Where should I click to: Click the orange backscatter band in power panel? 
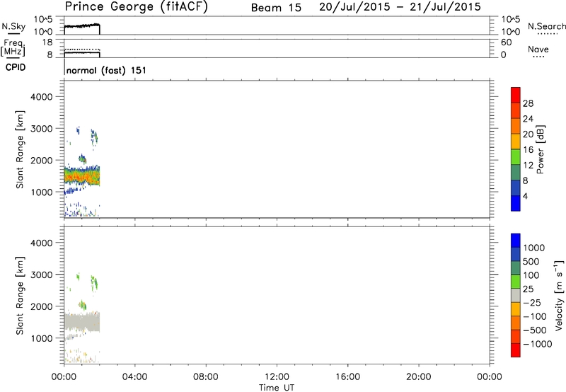click(x=82, y=176)
